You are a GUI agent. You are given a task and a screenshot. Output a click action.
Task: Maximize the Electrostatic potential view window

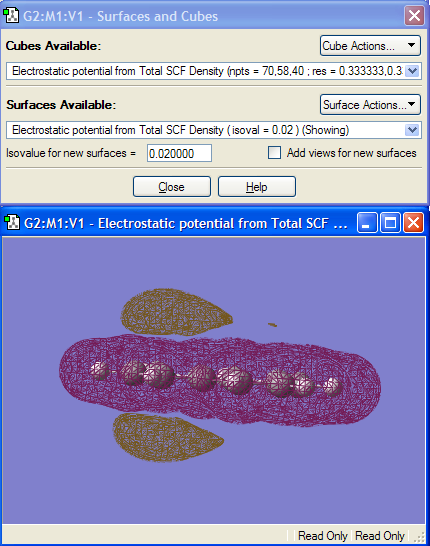pyautogui.click(x=390, y=223)
